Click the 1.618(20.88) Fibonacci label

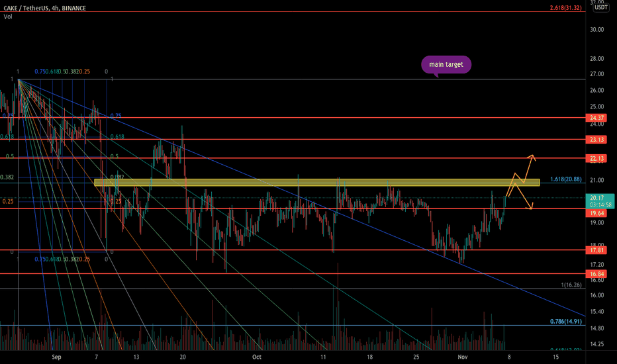(x=565, y=179)
